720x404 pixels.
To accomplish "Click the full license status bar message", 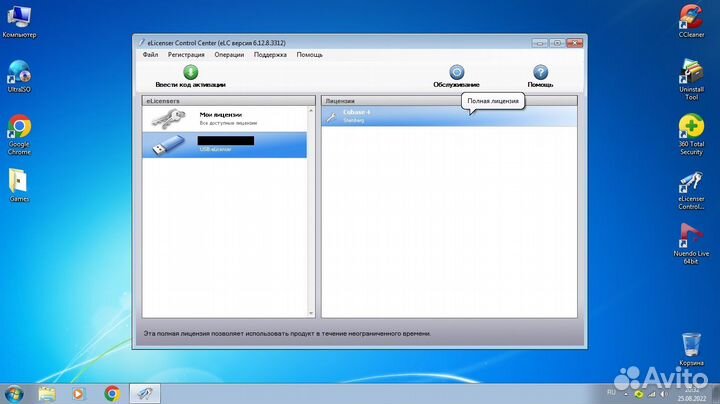I will [x=287, y=333].
